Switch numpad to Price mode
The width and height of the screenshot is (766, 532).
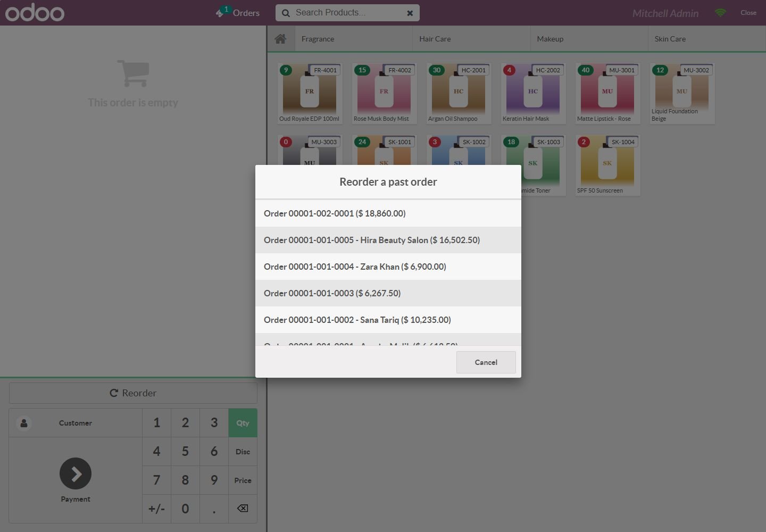(243, 480)
